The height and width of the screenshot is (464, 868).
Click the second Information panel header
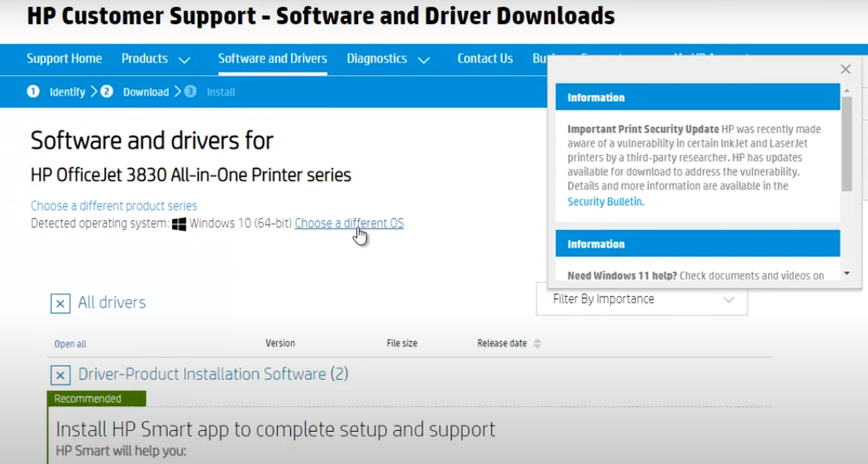coord(698,244)
